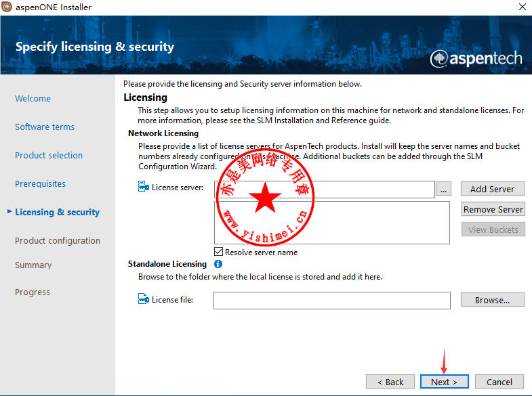Click the Standalone Licensing heading
This screenshot has height=396, width=532.
pos(167,264)
